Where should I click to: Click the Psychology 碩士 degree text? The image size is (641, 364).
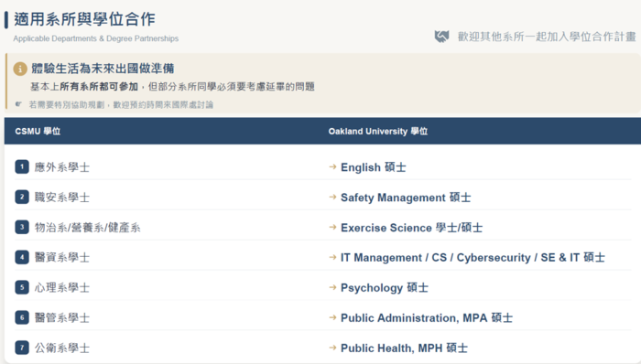(x=385, y=288)
